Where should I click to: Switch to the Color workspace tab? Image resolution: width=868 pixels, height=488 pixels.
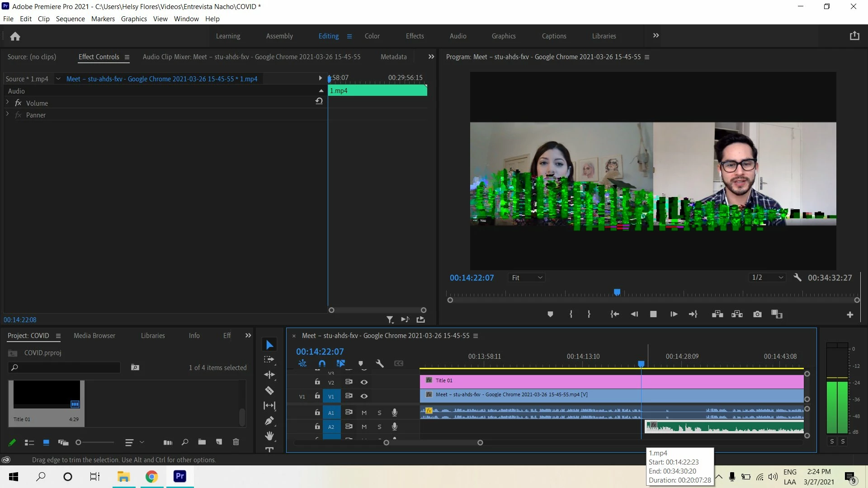tap(372, 36)
